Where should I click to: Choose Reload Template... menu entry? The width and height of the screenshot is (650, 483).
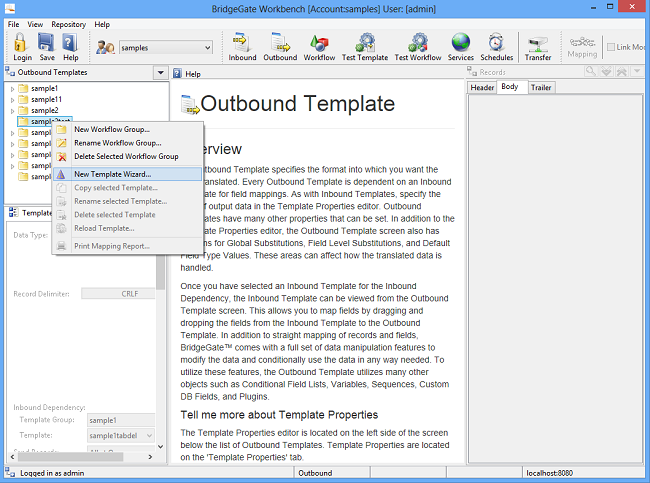click(128, 228)
